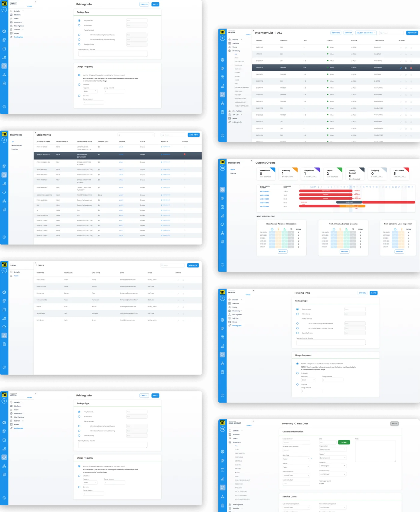Filter Inventory List by HELMET in the sidebar
Viewport: 420px width, 512px height.
point(238,76)
